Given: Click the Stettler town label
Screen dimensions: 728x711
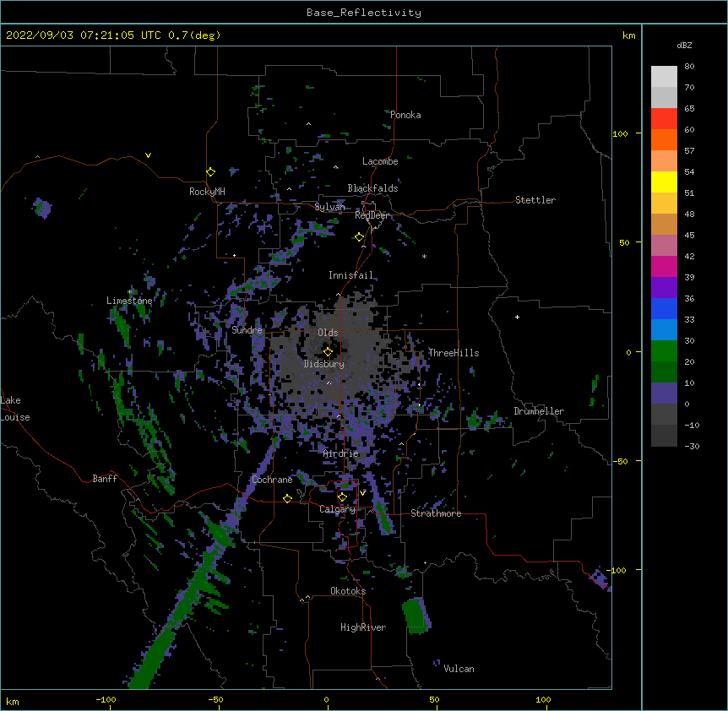Looking at the screenshot, I should tap(535, 200).
